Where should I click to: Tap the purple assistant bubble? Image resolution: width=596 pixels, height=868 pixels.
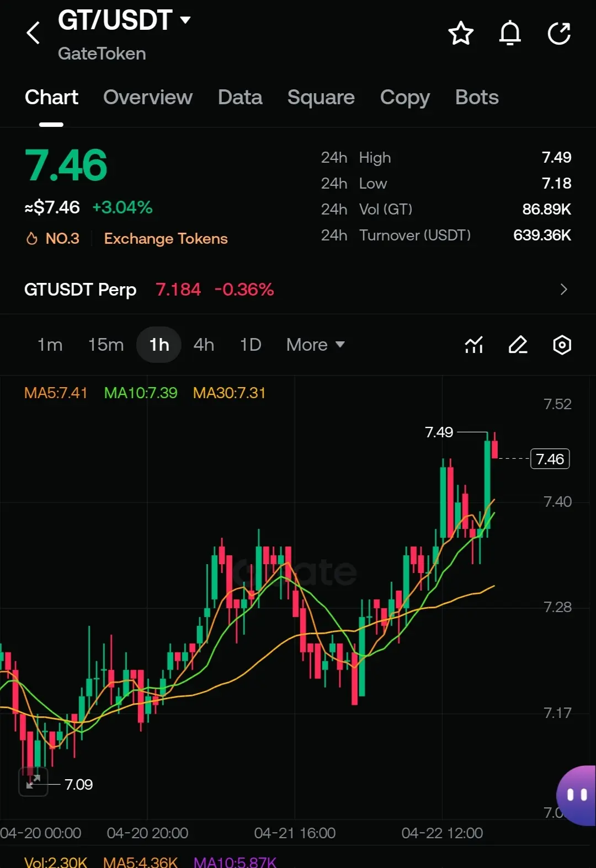pyautogui.click(x=577, y=795)
